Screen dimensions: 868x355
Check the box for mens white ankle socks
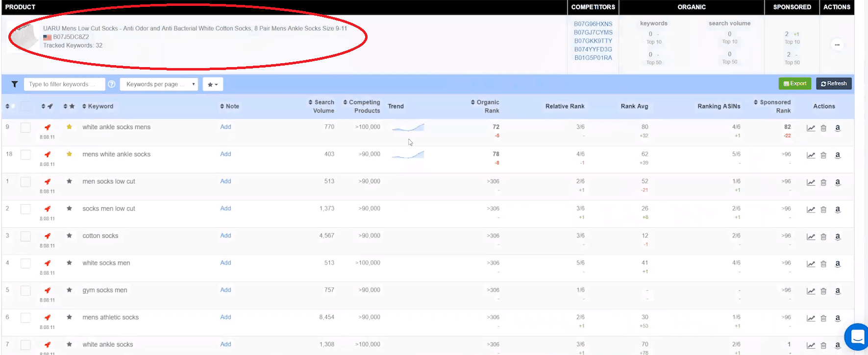point(25,155)
